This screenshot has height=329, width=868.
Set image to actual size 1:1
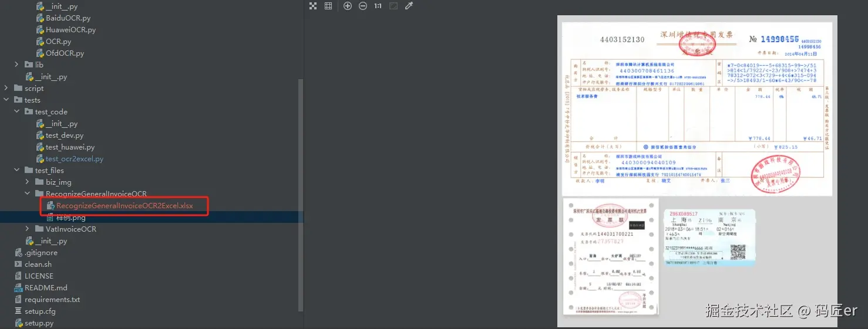(x=378, y=6)
